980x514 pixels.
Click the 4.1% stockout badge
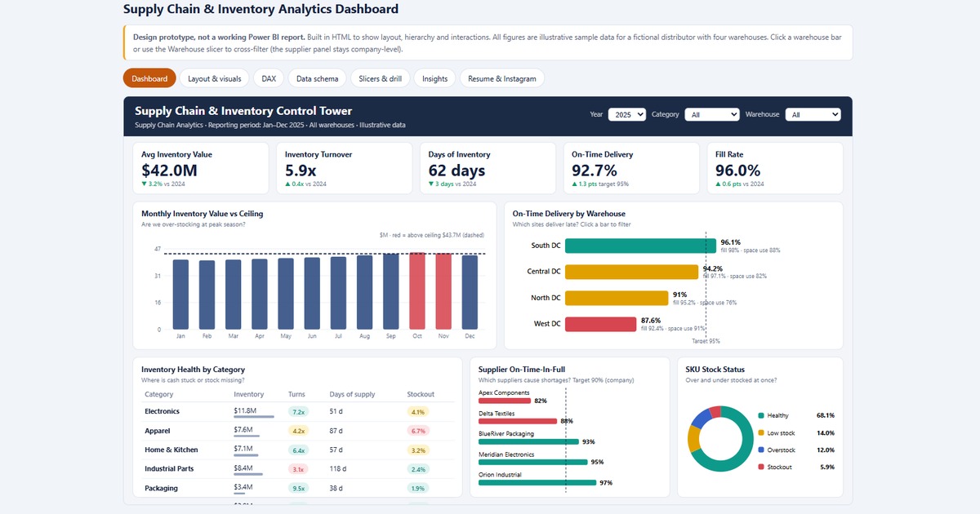(418, 411)
